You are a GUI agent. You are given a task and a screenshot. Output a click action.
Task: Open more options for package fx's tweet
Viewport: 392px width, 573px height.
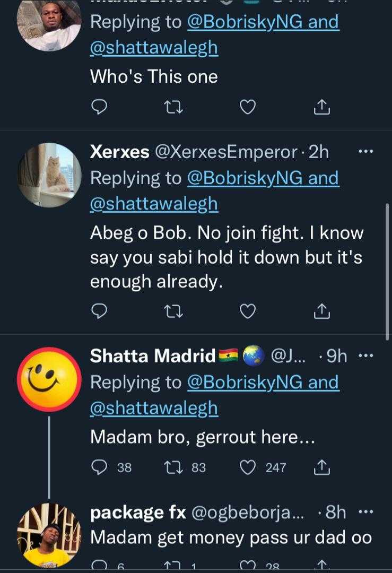click(366, 513)
